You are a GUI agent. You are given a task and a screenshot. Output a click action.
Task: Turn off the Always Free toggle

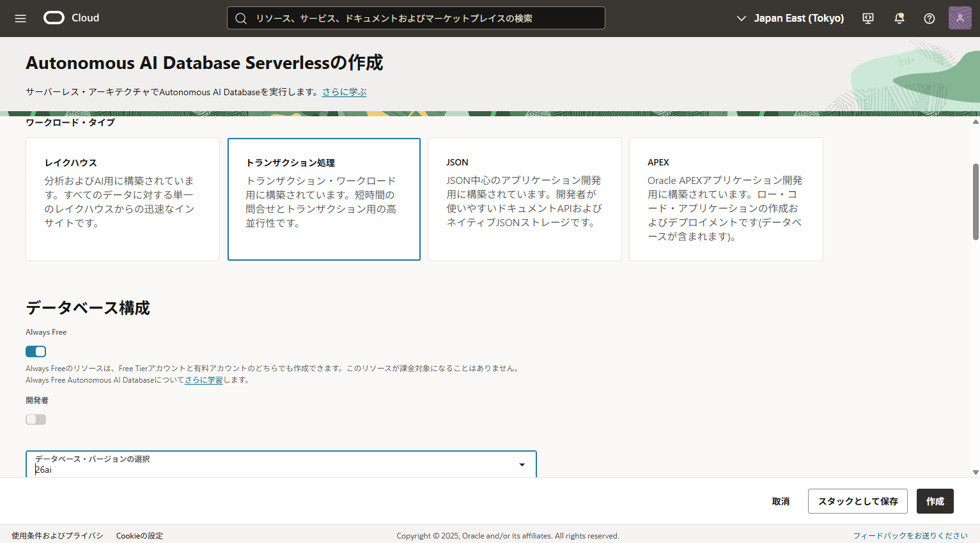pyautogui.click(x=36, y=351)
